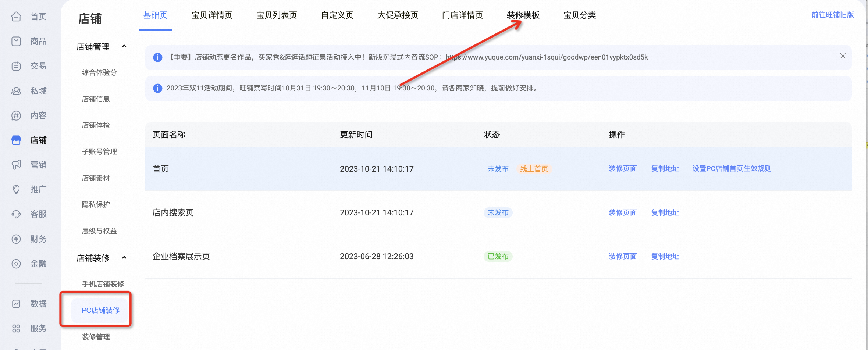The height and width of the screenshot is (350, 868).
Task: Click the 内容 hashtag icon
Action: point(16,115)
